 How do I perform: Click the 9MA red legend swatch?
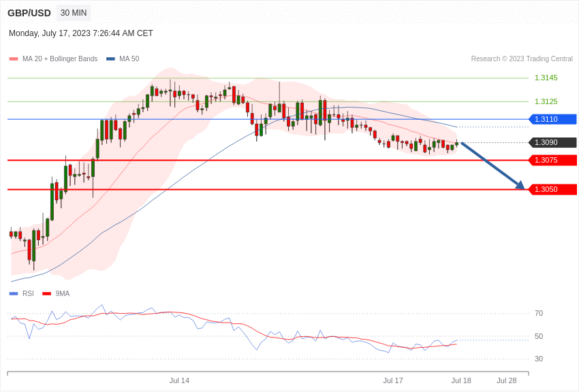[x=46, y=294]
